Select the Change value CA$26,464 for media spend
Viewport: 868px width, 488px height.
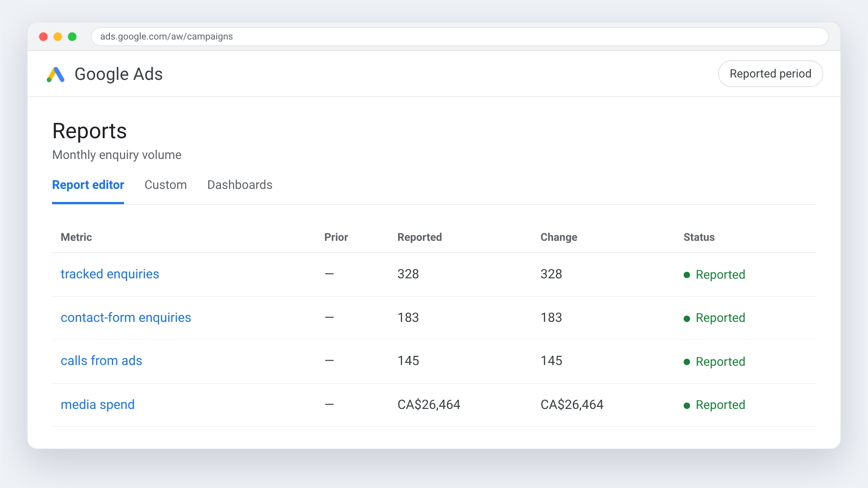coord(572,405)
